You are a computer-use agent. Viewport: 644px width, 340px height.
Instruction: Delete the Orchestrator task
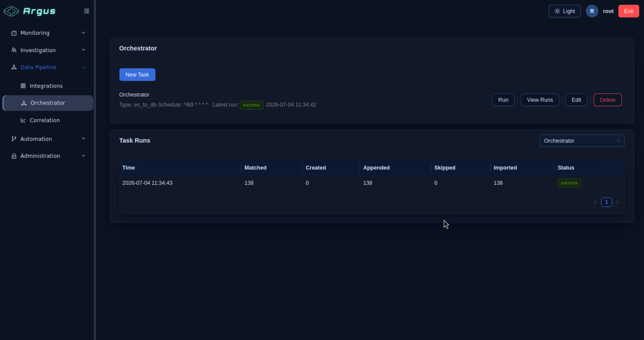[x=608, y=100]
